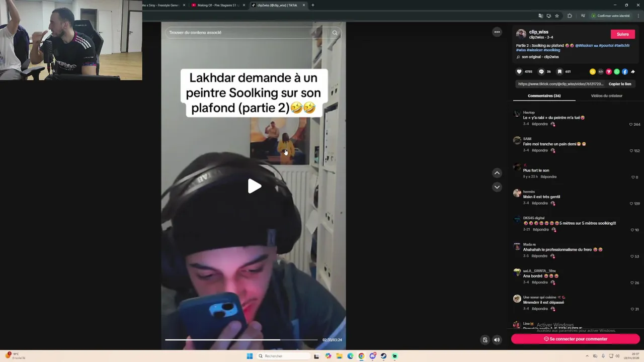
Task: Follow clip_wiss with the Suivre button
Action: tap(623, 34)
